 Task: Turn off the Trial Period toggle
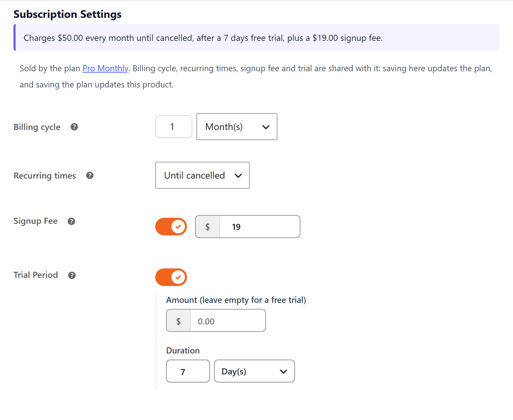[171, 277]
